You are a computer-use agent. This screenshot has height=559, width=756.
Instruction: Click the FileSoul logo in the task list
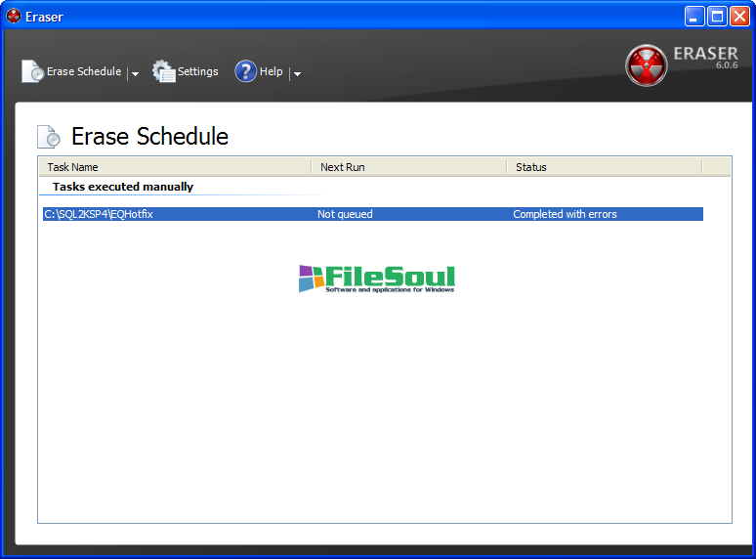(x=376, y=279)
